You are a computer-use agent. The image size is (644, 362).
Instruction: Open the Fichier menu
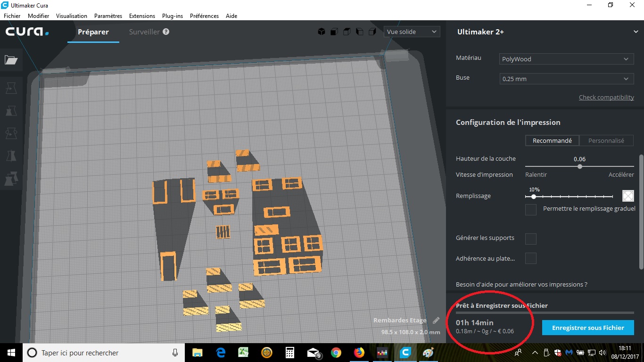[12, 16]
